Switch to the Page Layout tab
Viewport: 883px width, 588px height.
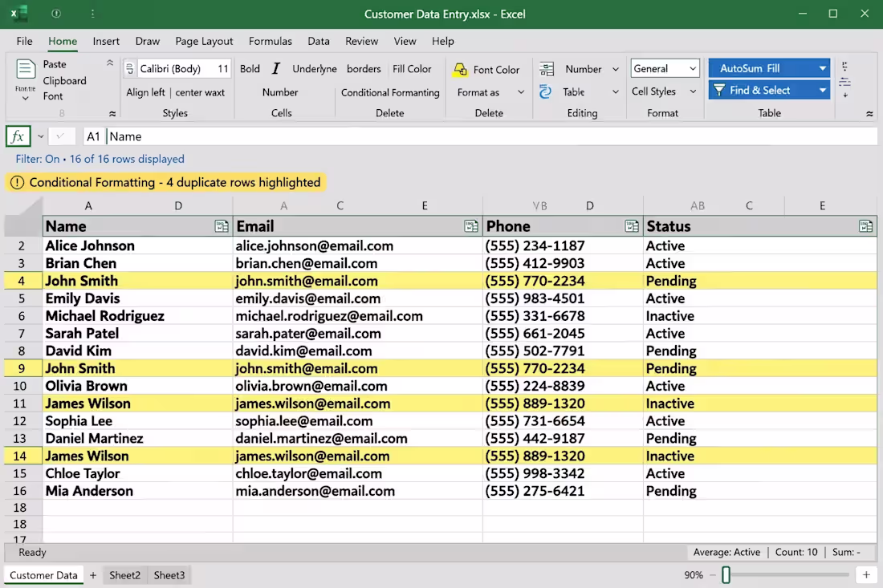[x=204, y=41]
